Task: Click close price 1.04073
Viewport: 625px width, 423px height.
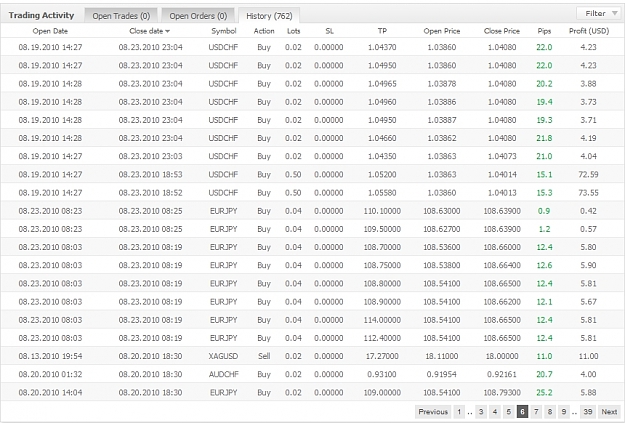Action: click(502, 156)
